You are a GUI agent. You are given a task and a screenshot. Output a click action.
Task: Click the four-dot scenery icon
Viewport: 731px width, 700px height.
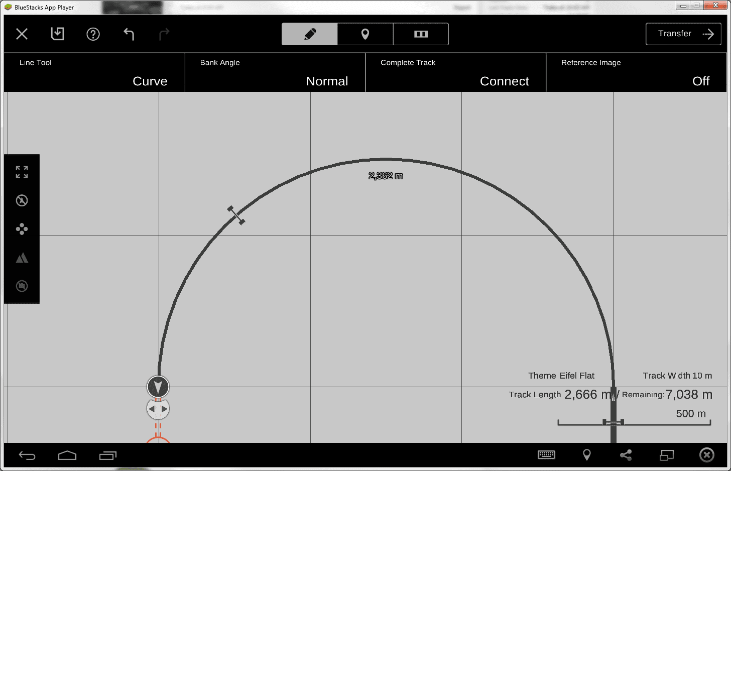[x=22, y=229]
